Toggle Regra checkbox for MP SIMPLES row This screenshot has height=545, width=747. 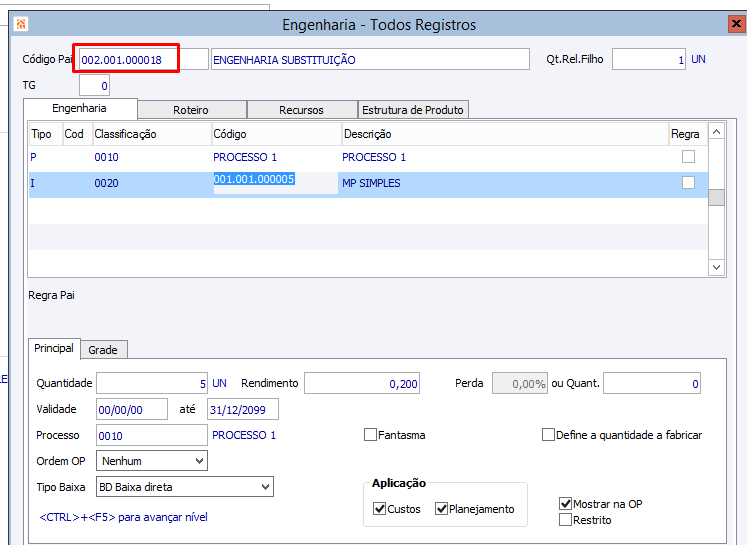tap(688, 183)
